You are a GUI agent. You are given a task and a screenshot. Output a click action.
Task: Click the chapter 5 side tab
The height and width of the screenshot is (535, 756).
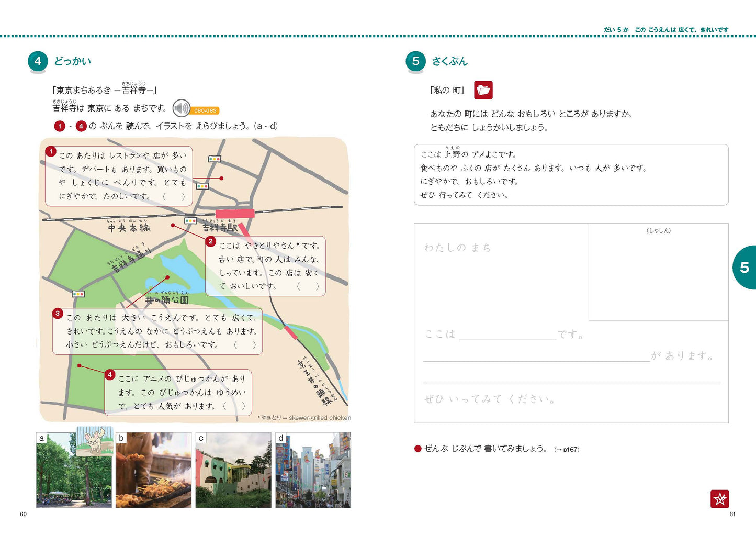tap(744, 267)
